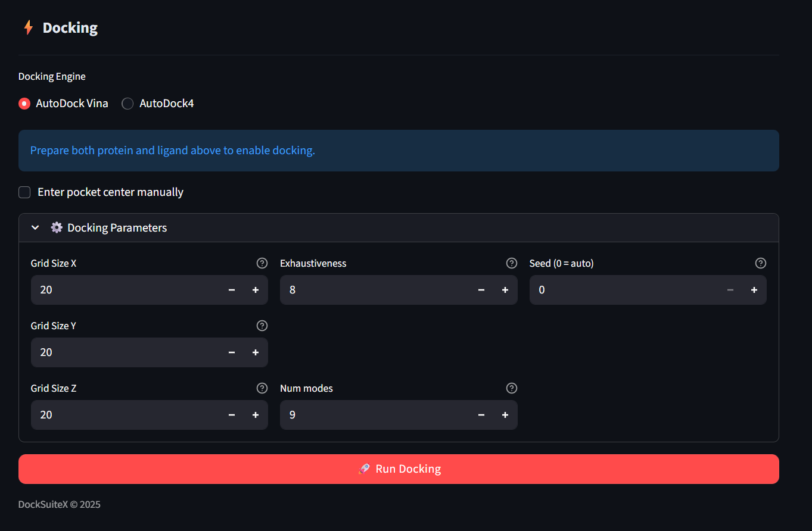Click the help icon beside Grid Size Y
This screenshot has height=531, width=812.
(x=262, y=326)
